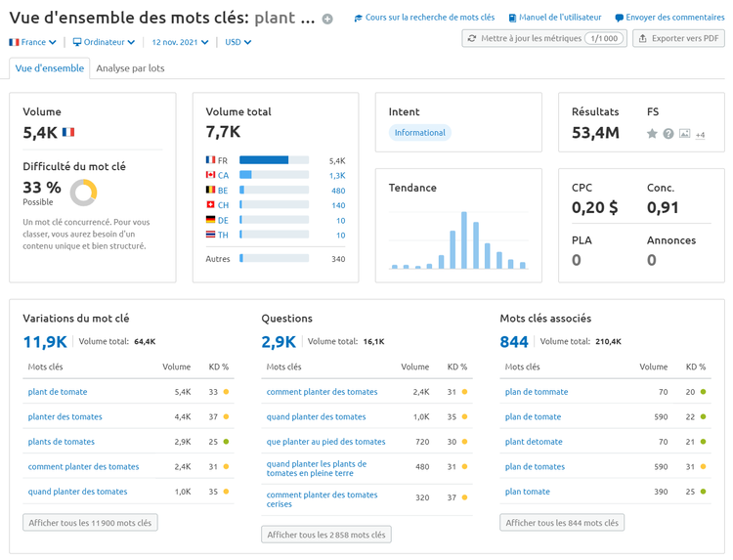
Task: Click the Autres volume bar
Action: pos(274,258)
